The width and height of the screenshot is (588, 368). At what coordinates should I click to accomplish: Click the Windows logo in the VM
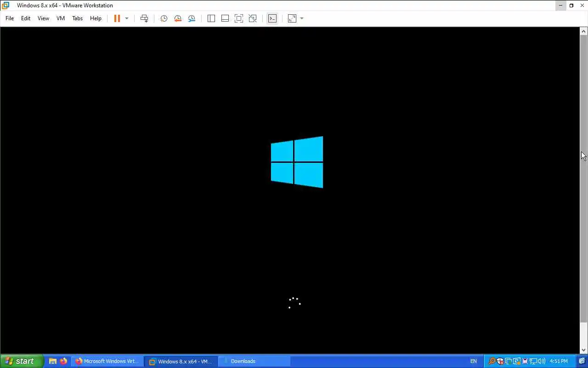point(297,162)
